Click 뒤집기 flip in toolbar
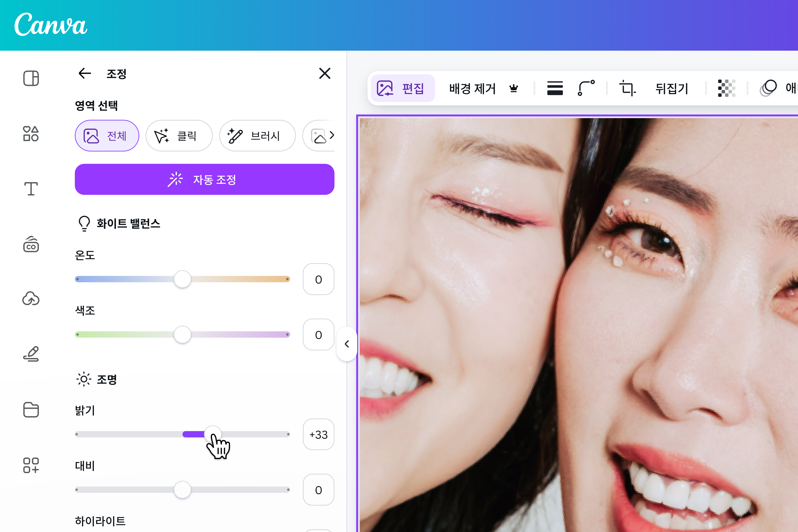This screenshot has height=532, width=798. coord(672,89)
